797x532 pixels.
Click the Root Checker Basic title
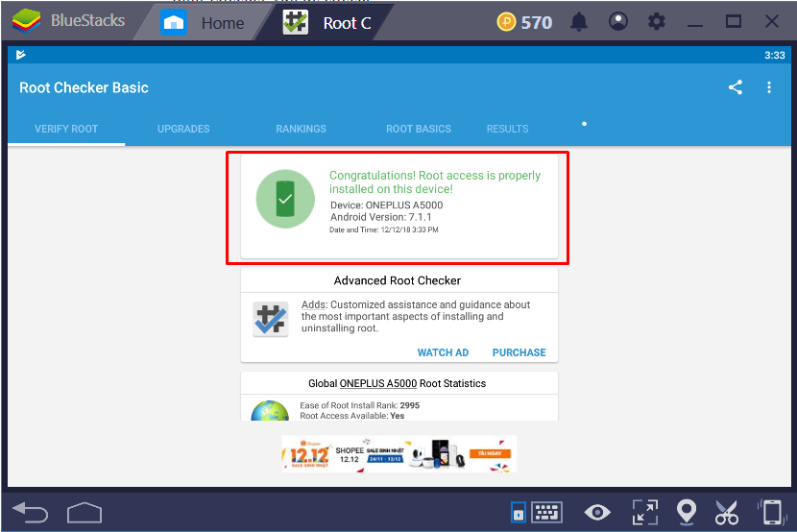tap(84, 88)
